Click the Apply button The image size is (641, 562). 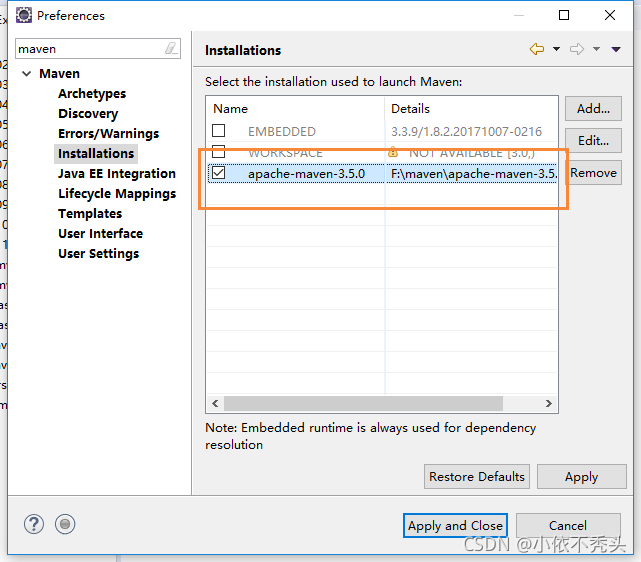[581, 477]
